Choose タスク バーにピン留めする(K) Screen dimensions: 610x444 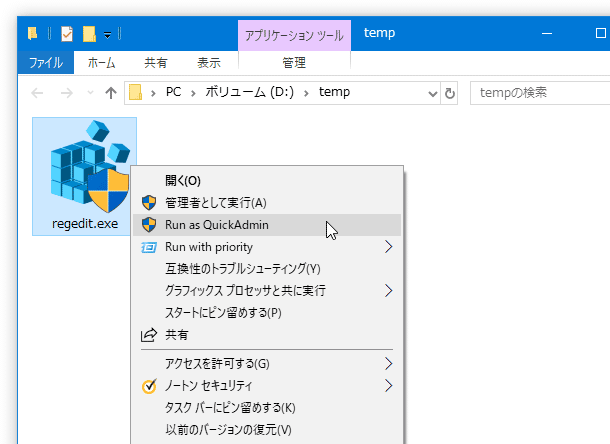(x=267, y=408)
